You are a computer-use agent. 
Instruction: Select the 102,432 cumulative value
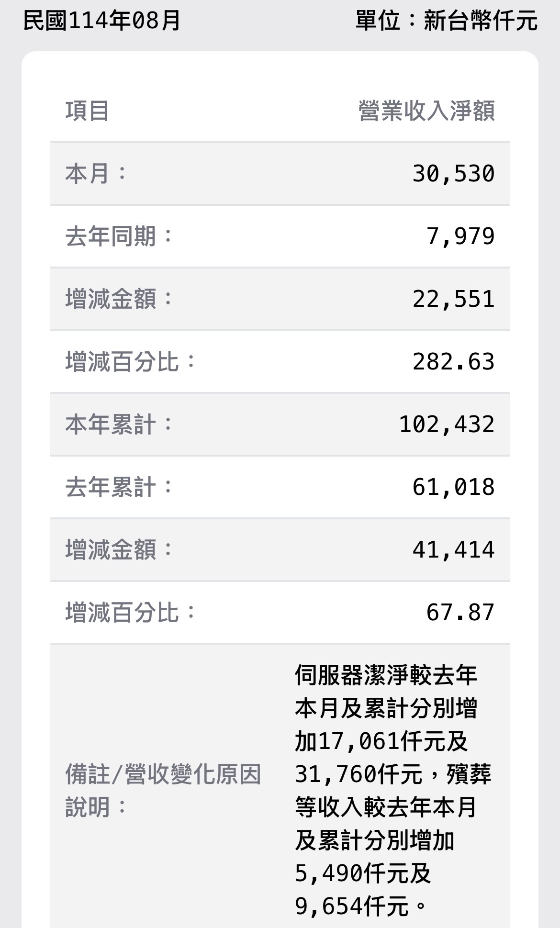(x=447, y=424)
